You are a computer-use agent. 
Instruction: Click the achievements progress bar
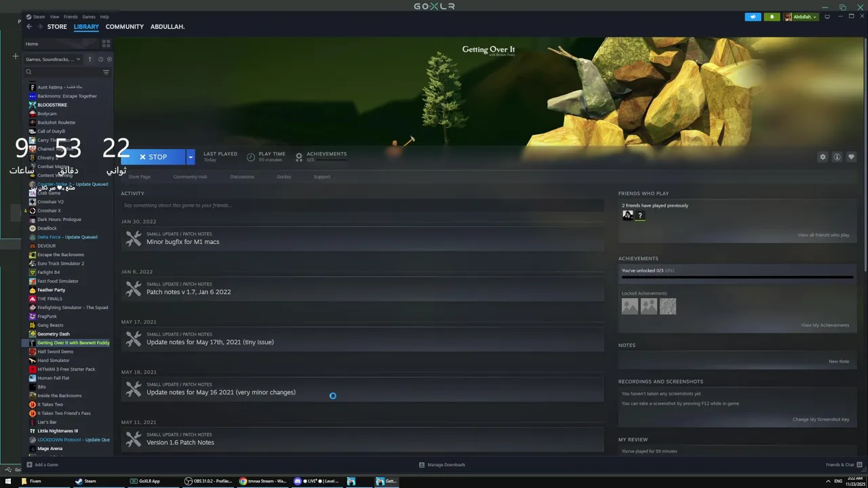click(737, 277)
